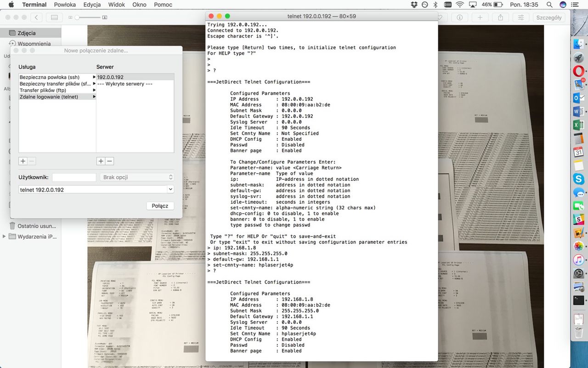Expand the command history combo box arrow
The width and height of the screenshot is (588, 368).
pos(170,190)
